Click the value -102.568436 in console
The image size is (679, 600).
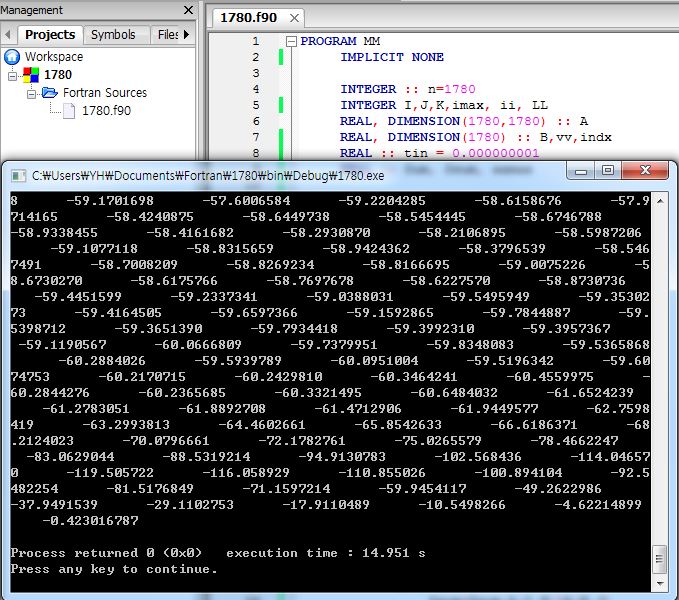click(478, 457)
